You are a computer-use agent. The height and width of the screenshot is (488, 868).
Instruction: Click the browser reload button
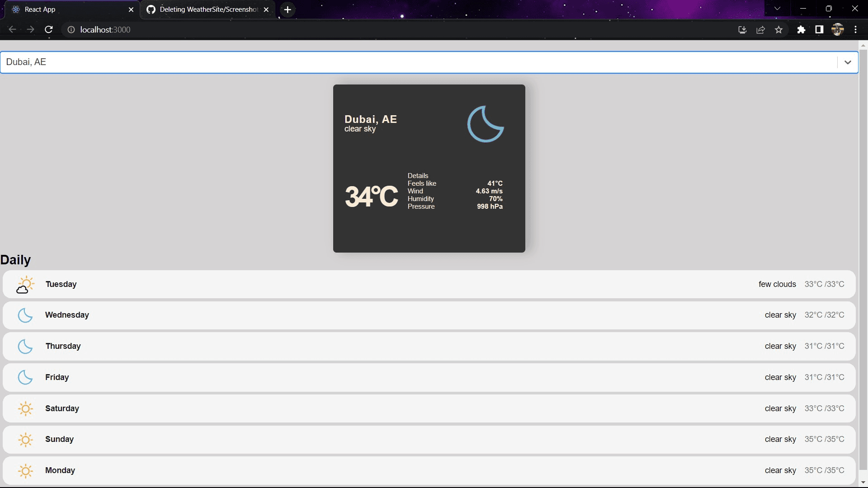(49, 30)
